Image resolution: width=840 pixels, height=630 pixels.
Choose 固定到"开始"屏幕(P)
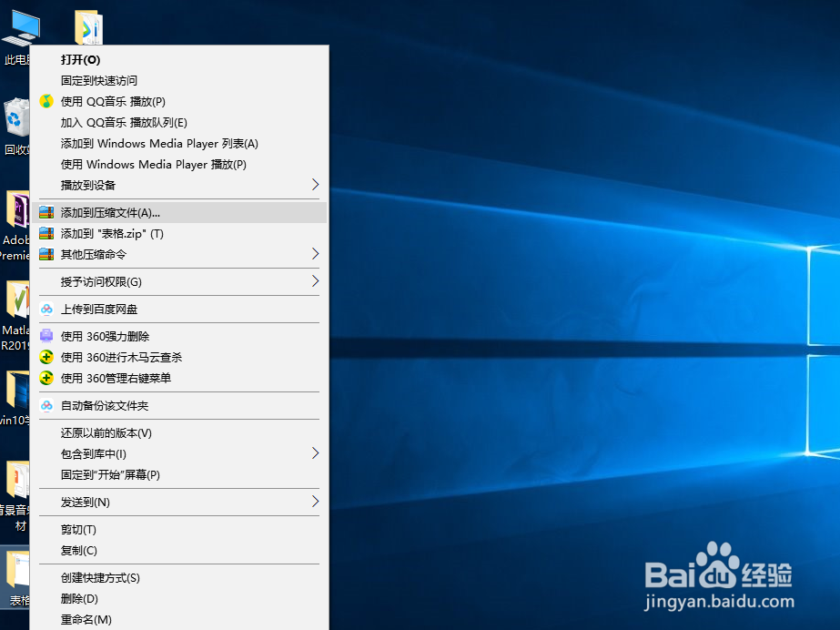(179, 474)
